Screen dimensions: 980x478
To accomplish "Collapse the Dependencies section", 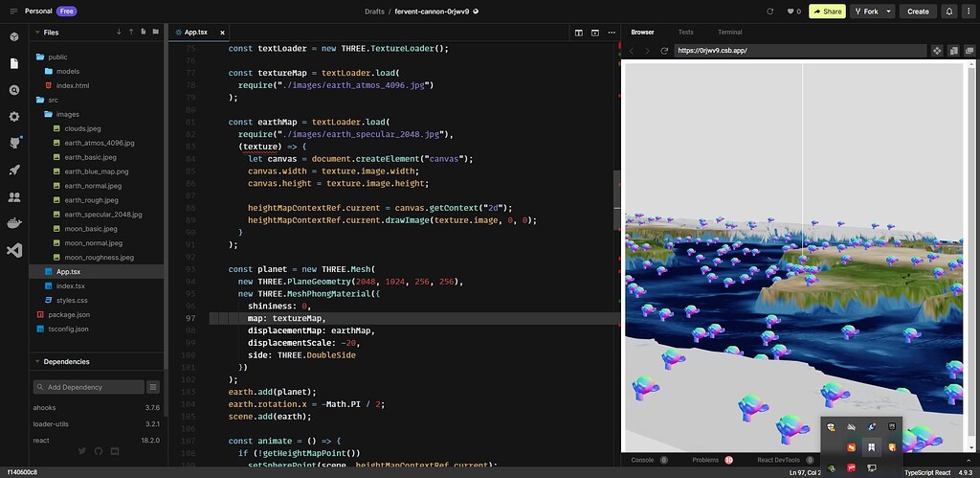I will point(37,361).
